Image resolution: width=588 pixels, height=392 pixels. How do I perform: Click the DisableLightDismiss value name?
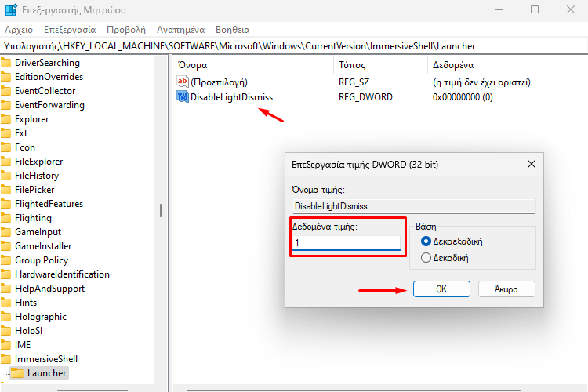pyautogui.click(x=231, y=96)
